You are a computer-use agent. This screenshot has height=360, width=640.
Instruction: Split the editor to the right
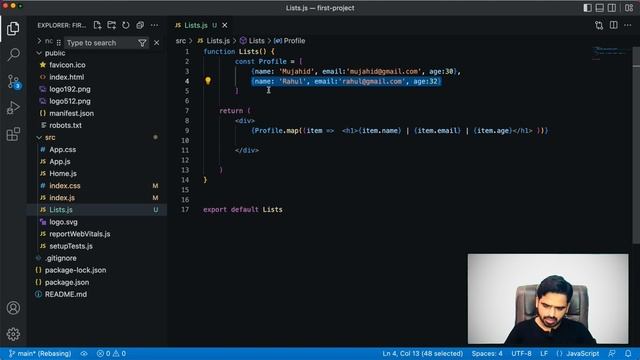point(613,25)
